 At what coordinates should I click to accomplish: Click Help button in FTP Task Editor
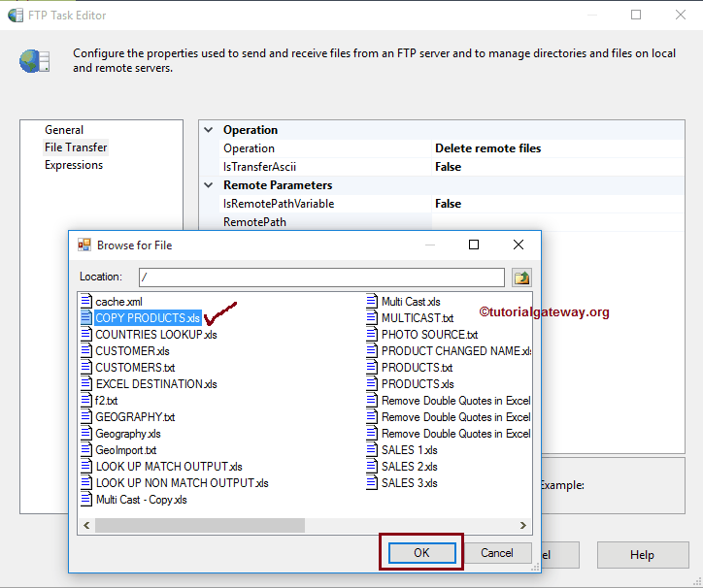click(642, 555)
